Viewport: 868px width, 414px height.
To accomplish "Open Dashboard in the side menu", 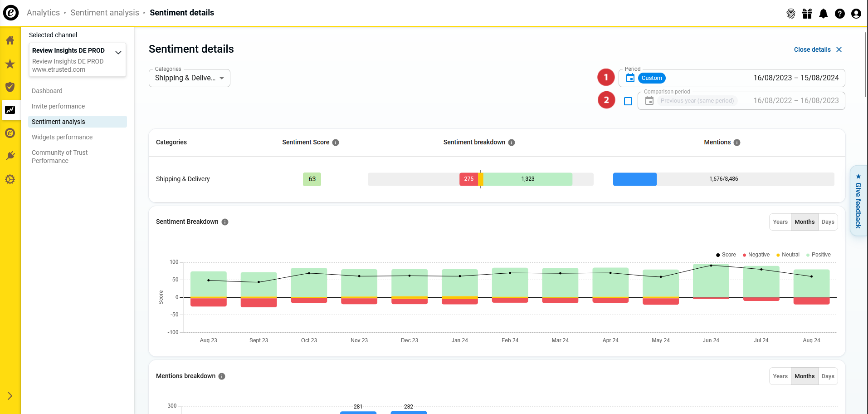I will 47,91.
